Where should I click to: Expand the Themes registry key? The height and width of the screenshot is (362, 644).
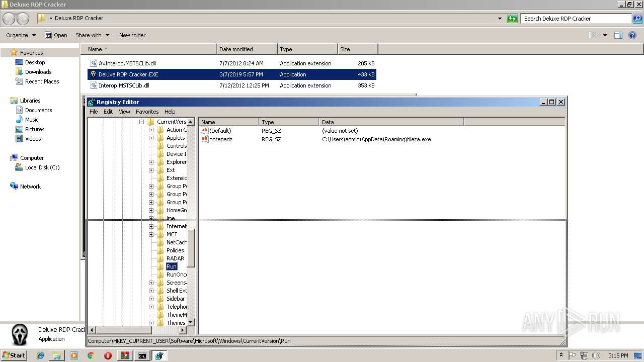tap(151, 323)
